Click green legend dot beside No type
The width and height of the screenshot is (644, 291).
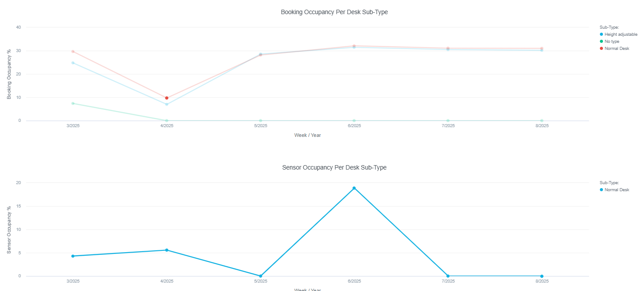601,42
